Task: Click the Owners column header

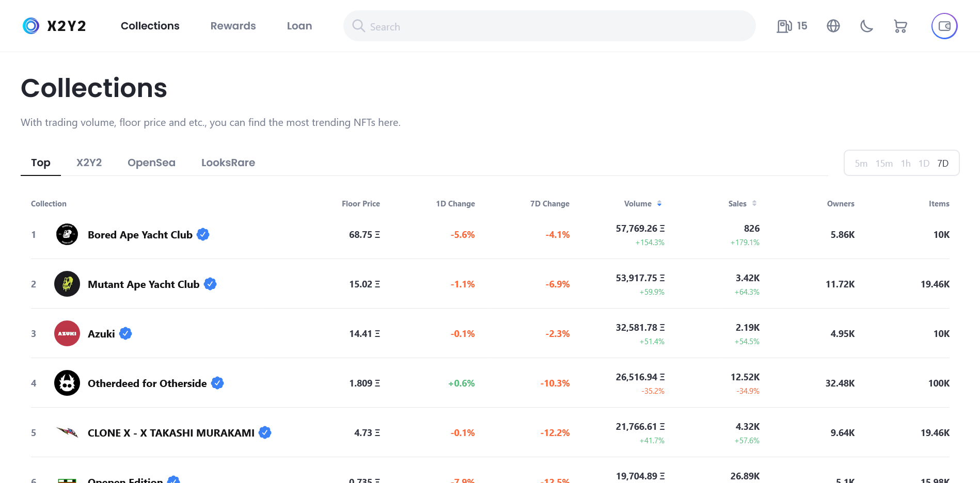Action: pos(841,204)
